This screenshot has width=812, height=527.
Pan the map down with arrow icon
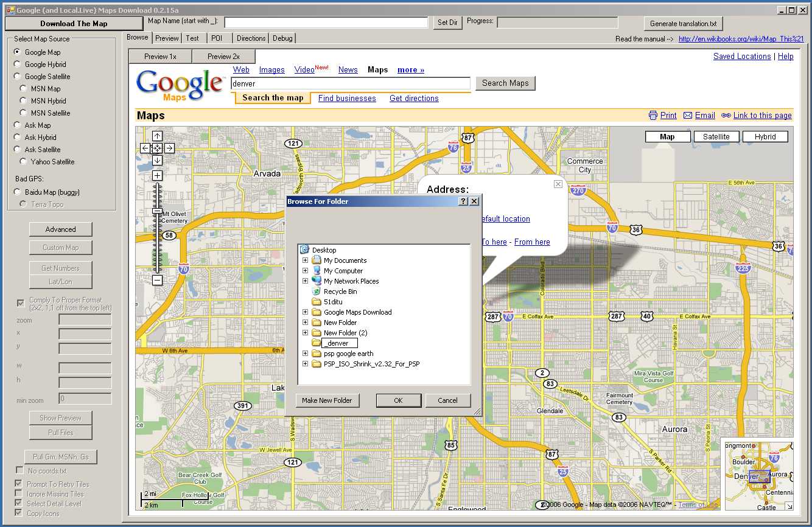(x=157, y=160)
